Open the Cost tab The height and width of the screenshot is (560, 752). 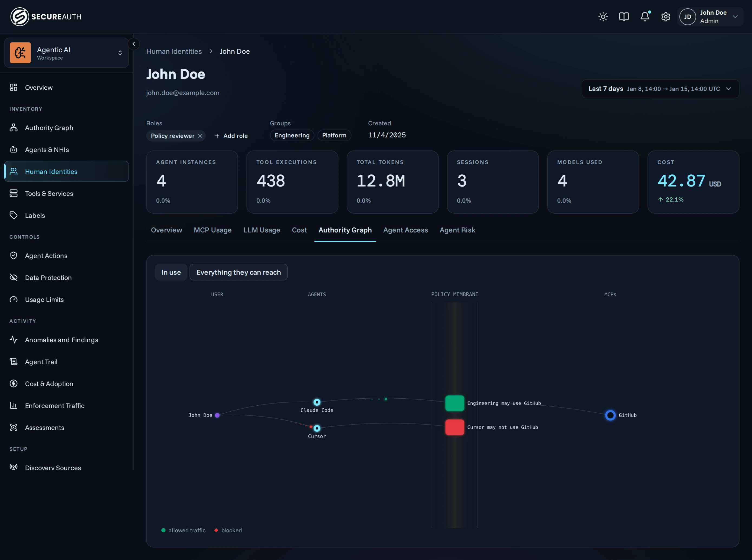pyautogui.click(x=299, y=230)
